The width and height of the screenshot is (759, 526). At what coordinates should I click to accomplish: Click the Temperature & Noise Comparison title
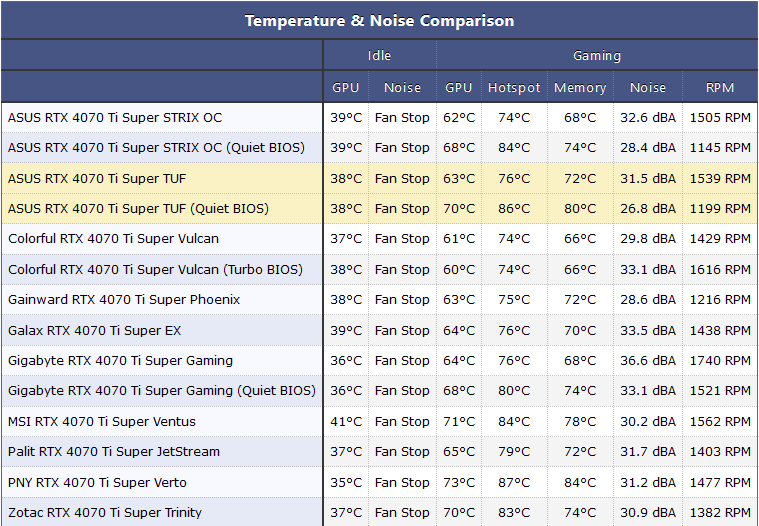coord(379,20)
